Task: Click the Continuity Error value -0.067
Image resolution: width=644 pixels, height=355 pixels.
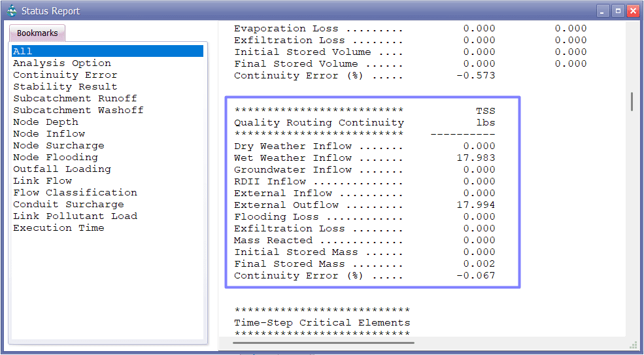Action: (476, 275)
